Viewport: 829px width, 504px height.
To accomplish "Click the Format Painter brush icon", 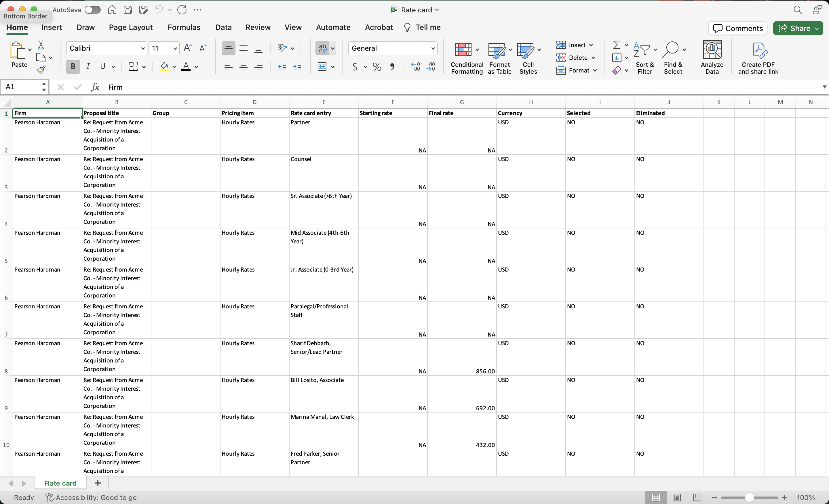I will (41, 70).
